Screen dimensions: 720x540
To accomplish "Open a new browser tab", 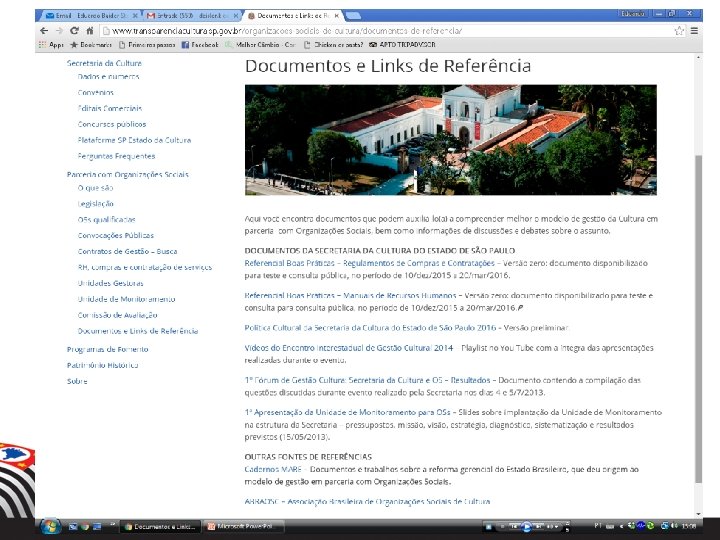I will point(353,16).
